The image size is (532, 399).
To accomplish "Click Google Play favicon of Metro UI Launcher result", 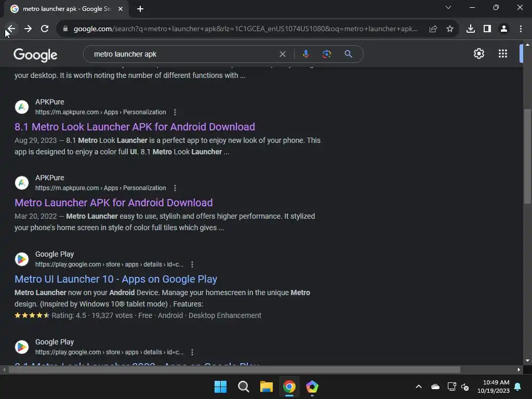I will tap(22, 259).
